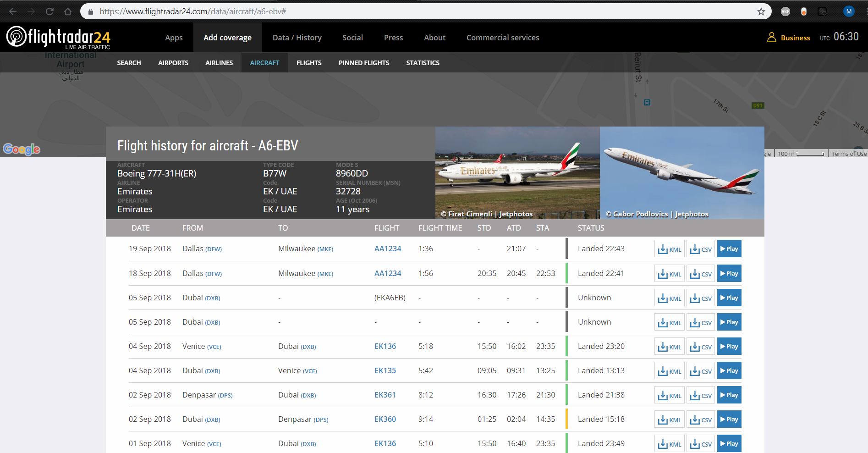Reload the page with refresh icon
The image size is (868, 453).
49,11
